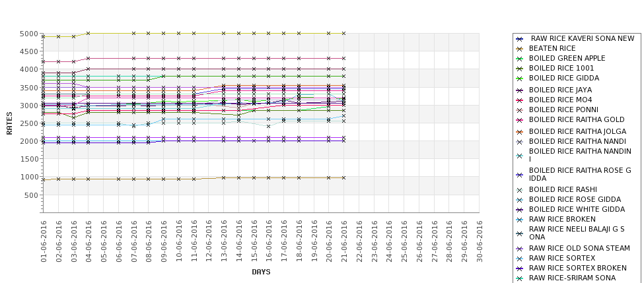
Task: Click the RAW RICE KAVERI SONA NEW legend marker
Action: tap(520, 39)
